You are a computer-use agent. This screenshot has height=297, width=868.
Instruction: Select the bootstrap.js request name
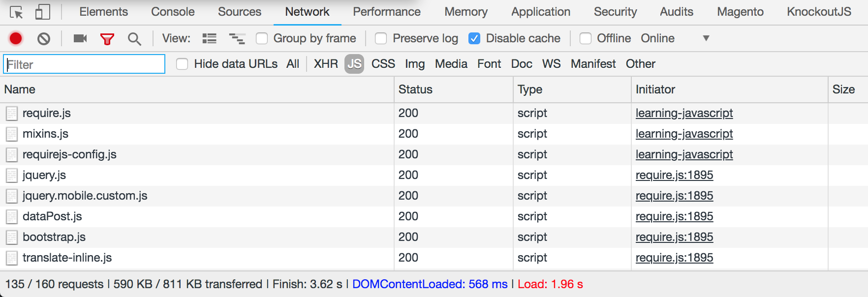click(x=54, y=237)
